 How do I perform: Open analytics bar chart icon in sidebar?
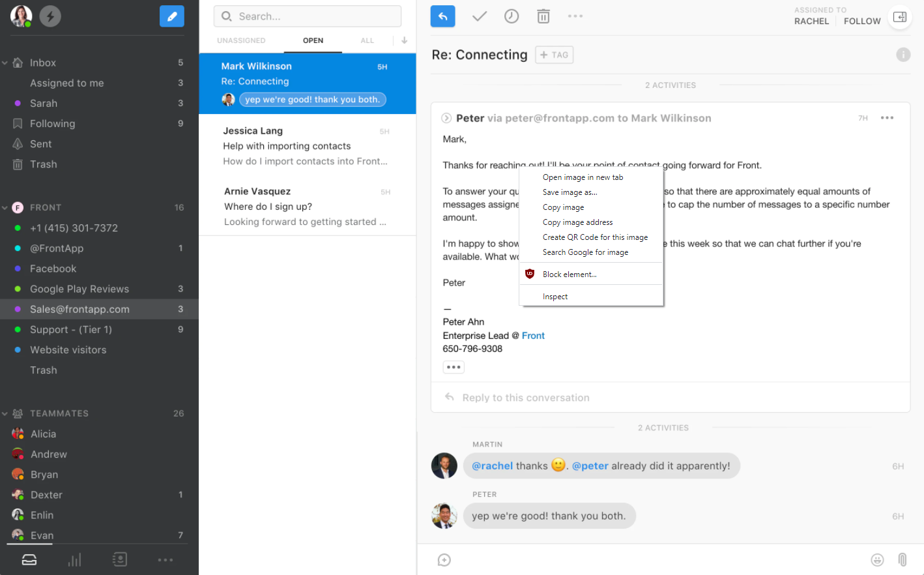pyautogui.click(x=75, y=559)
